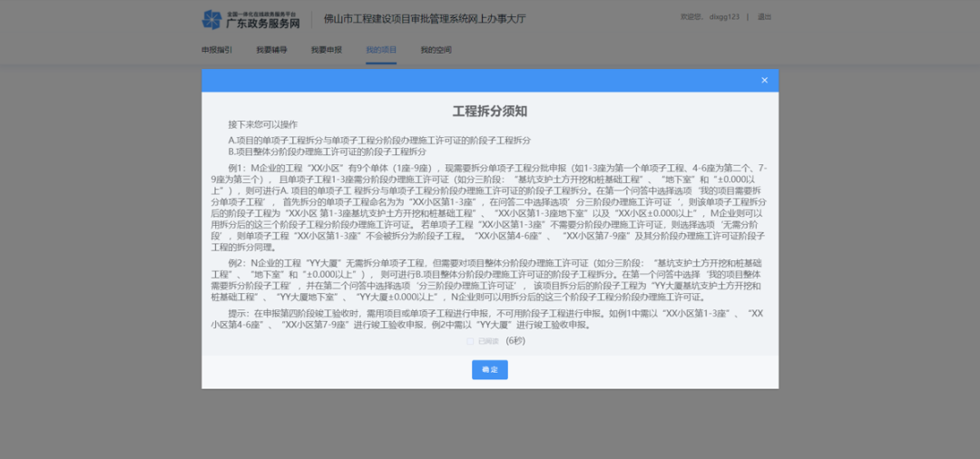Click the option A line about 单项子工程拆分
This screenshot has height=459, width=980.
[379, 141]
